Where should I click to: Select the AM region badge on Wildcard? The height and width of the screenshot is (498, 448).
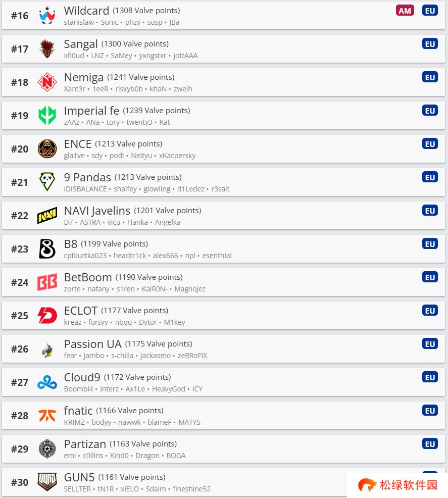405,11
